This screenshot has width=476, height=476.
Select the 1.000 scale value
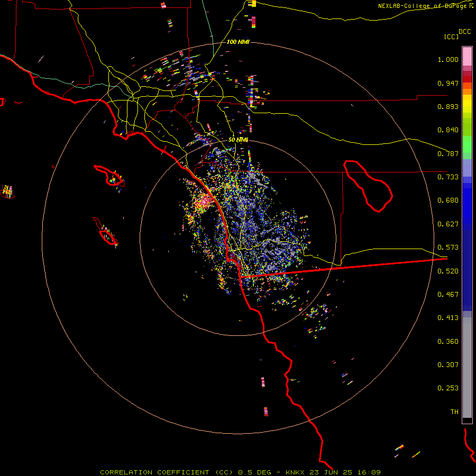(x=448, y=59)
